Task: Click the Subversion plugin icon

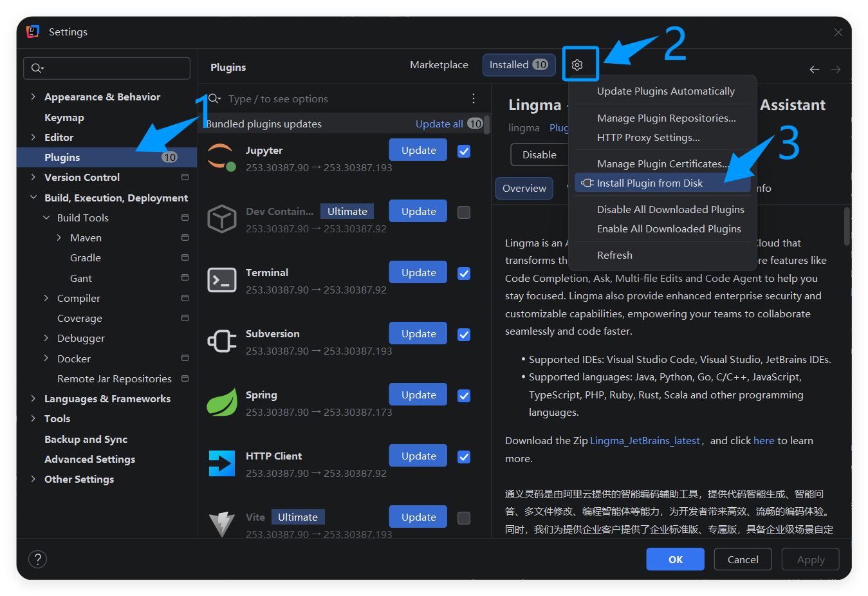Action: [x=221, y=341]
